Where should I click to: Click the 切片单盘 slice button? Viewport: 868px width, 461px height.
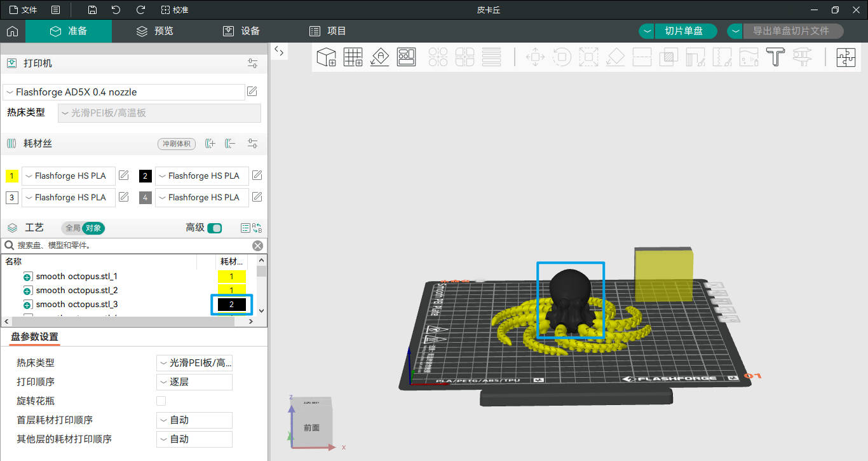click(x=686, y=31)
